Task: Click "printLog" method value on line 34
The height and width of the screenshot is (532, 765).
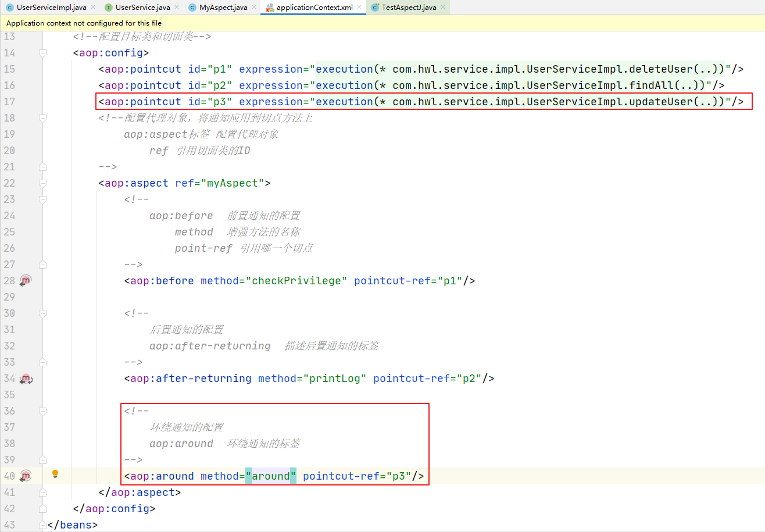Action: click(334, 379)
